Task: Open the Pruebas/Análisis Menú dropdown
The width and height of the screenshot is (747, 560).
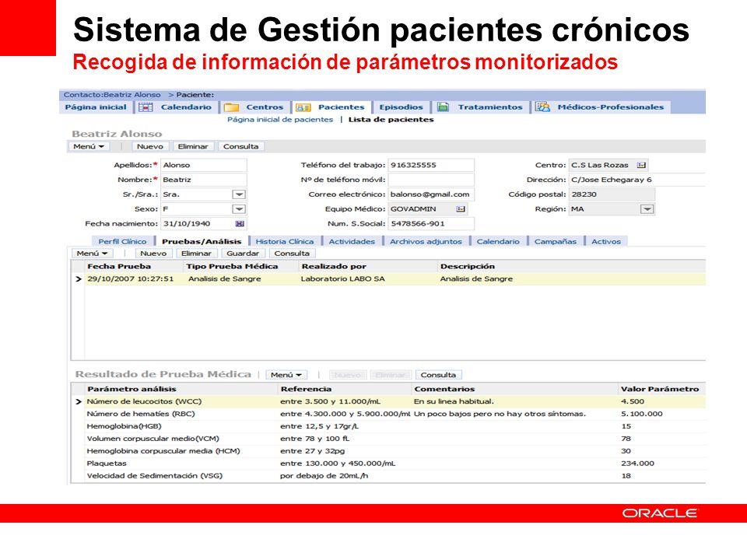Action: pos(92,254)
